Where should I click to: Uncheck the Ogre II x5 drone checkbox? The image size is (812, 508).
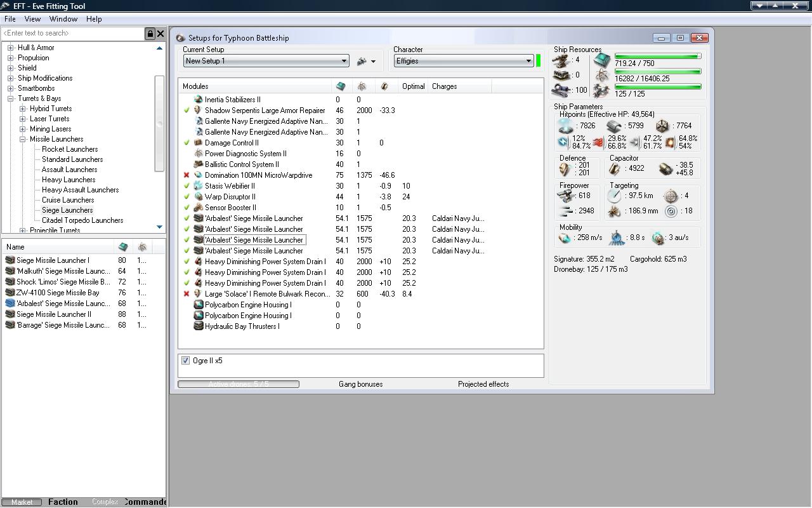click(x=185, y=361)
